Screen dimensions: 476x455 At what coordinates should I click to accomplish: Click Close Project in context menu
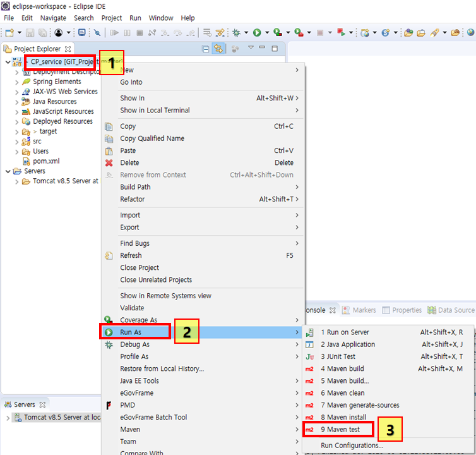202,268
